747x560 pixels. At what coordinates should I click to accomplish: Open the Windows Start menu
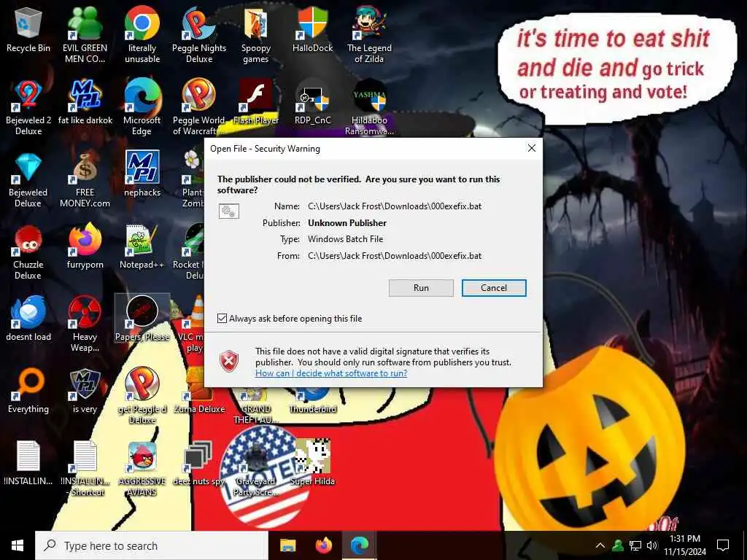click(18, 545)
